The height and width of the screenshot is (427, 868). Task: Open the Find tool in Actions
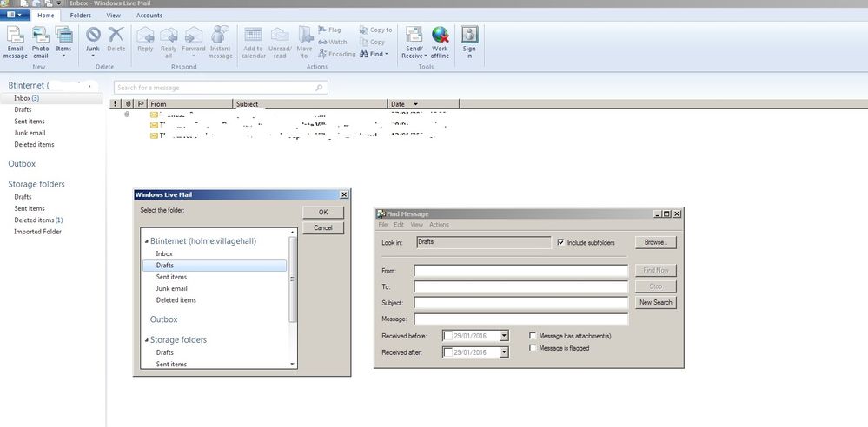coord(374,54)
